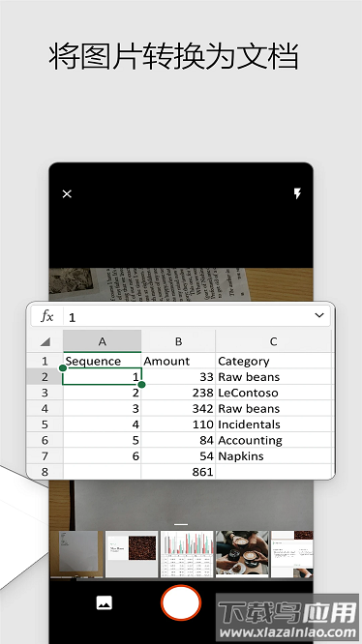
Task: Select column C header
Action: point(273,341)
